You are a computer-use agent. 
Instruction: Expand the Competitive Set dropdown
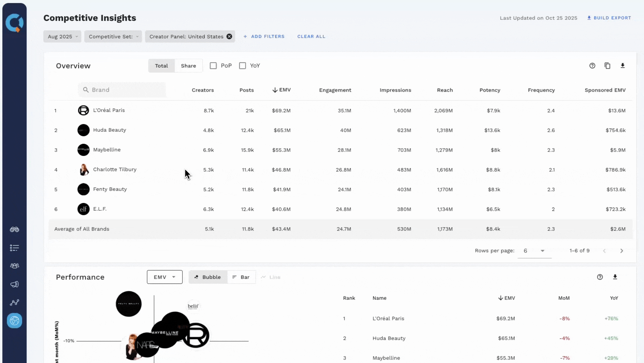tap(113, 36)
